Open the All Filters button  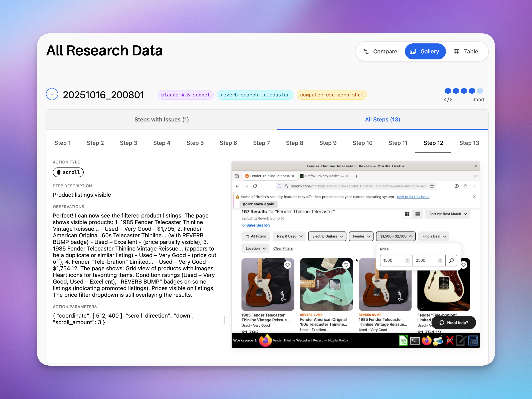256,236
